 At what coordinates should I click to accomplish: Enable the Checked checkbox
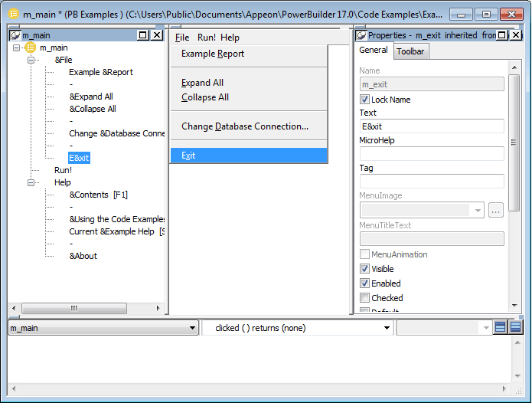365,298
